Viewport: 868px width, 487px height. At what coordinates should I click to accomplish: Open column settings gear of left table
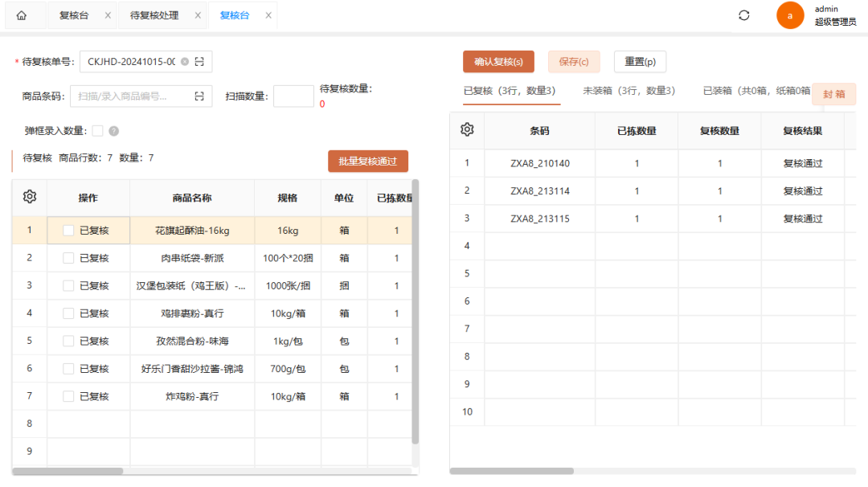[x=30, y=197]
